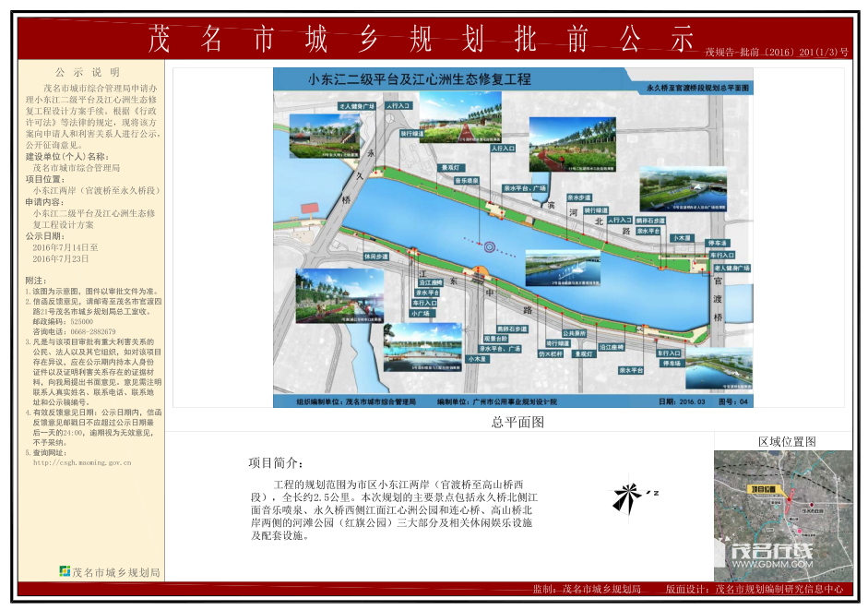Click the 编制单位:广州市公用事业规划设计院 text
Image resolution: width=868 pixels, height=610 pixels.
click(x=497, y=401)
